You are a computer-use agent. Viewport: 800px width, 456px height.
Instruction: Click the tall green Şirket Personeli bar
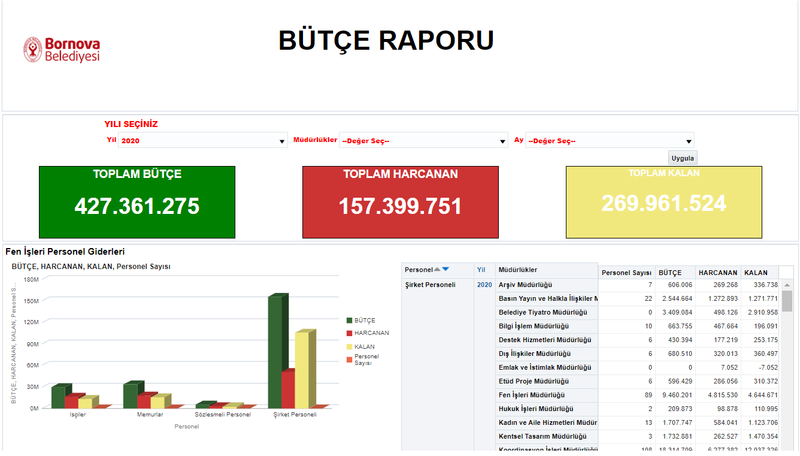pos(276,352)
